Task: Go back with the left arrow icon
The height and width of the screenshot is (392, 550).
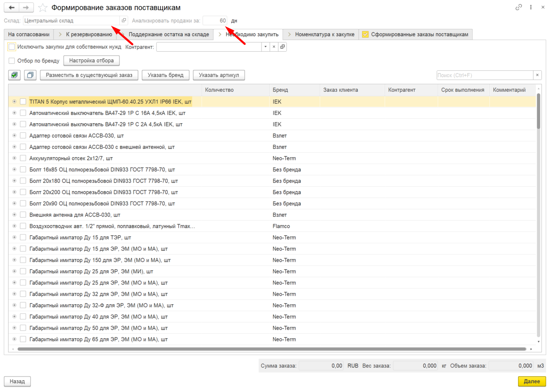Action: 11,8
